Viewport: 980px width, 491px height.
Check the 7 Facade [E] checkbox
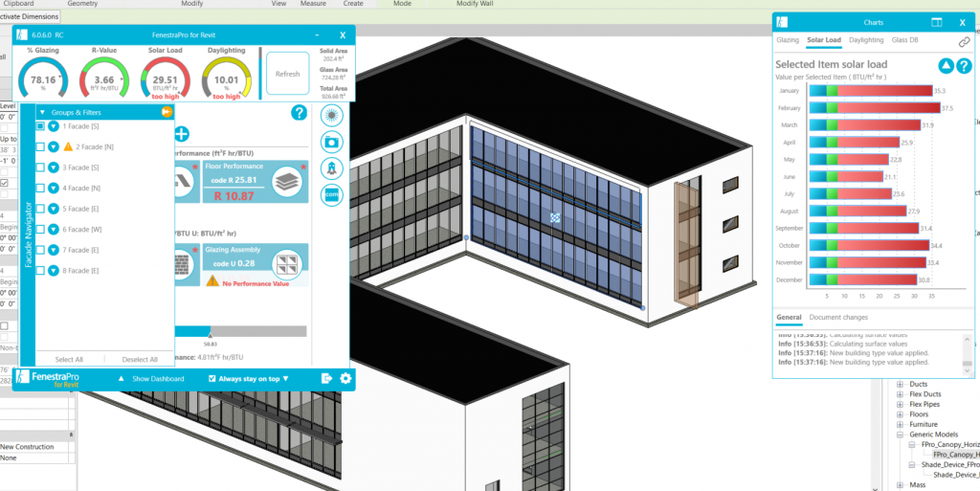[40, 250]
